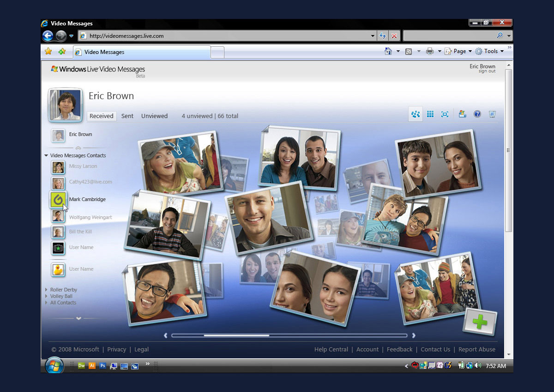
Task: Select Mark Cambridge's green swirl avatar
Action: (58, 199)
